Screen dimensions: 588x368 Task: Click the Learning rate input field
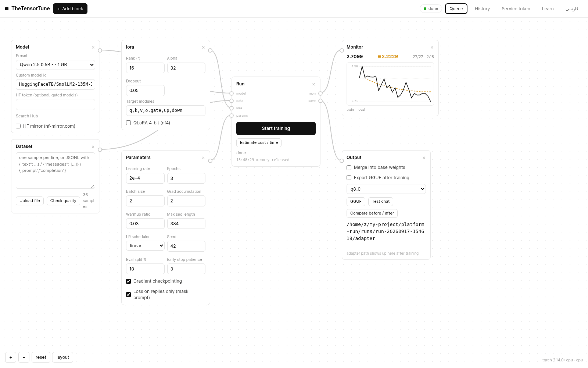145,178
